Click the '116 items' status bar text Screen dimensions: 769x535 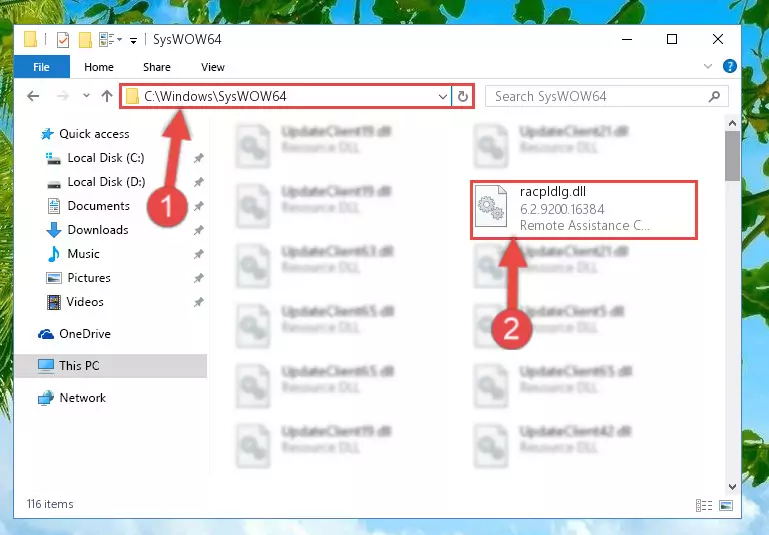tap(50, 504)
